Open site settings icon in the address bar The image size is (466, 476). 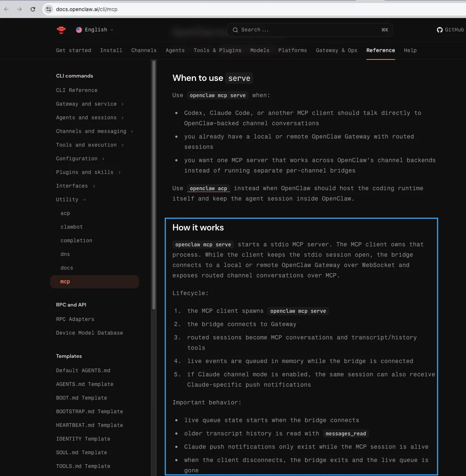[48, 9]
